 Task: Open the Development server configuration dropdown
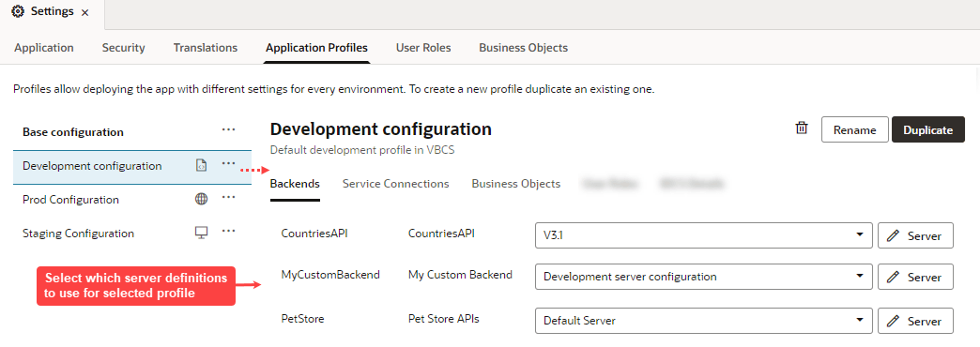click(704, 277)
